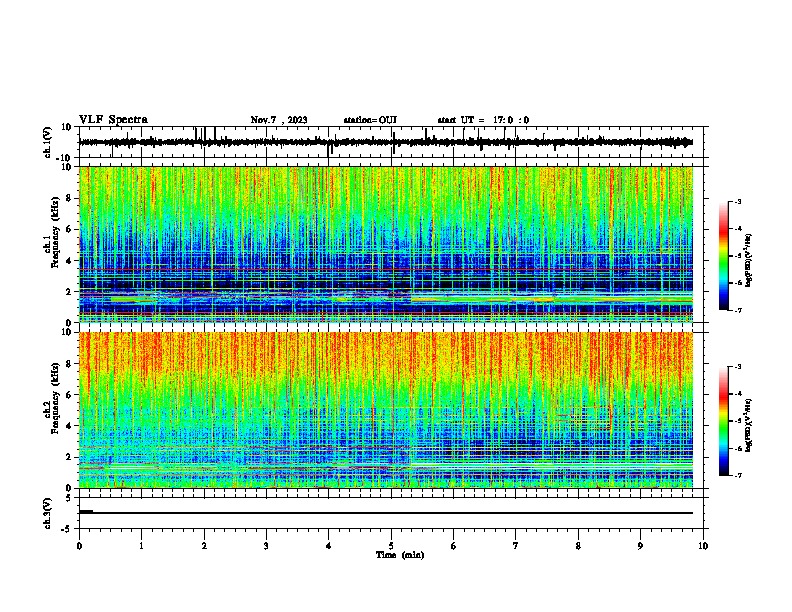Viewport: 792px width, 612px height.
Task: Click time-axis tick label "7"
Action: coord(516,546)
